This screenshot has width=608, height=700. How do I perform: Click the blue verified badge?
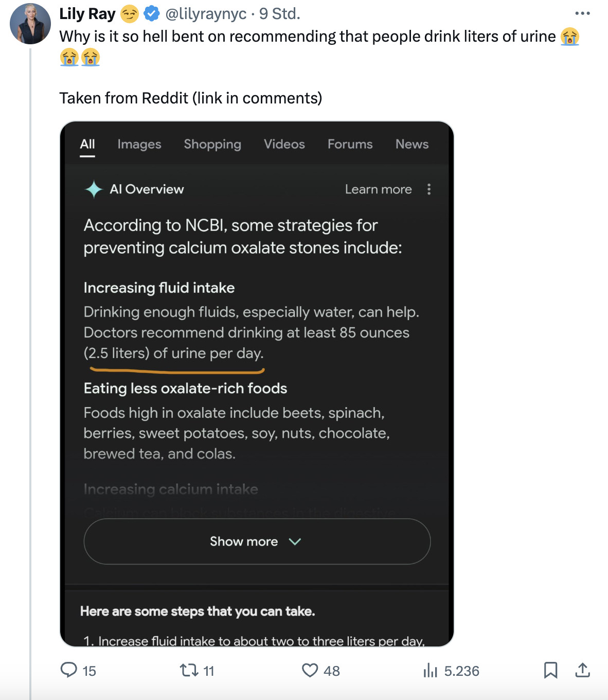pyautogui.click(x=151, y=14)
